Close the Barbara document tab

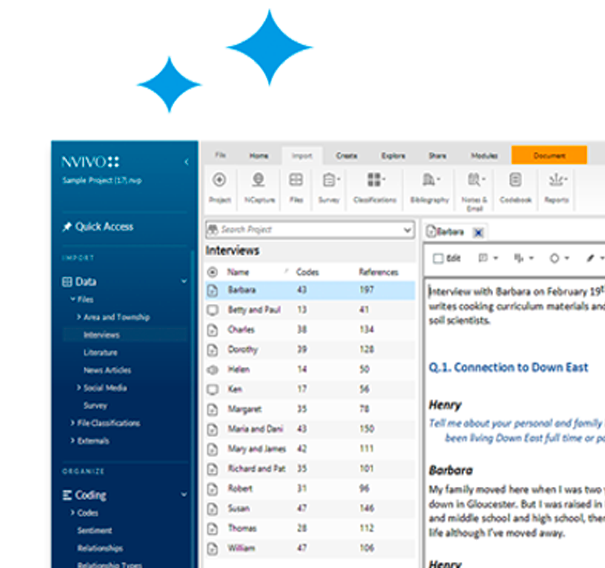tap(478, 233)
